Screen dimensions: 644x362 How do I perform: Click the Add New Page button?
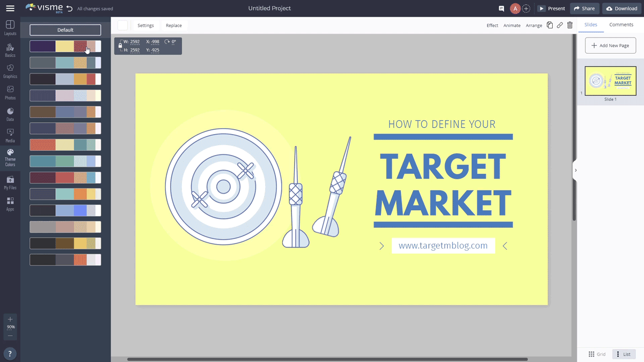coord(610,46)
